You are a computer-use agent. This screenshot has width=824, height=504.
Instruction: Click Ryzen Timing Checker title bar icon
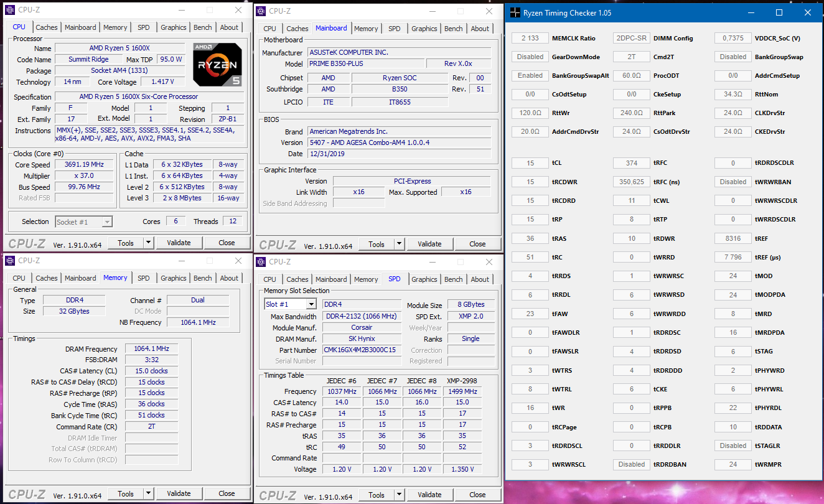515,12
